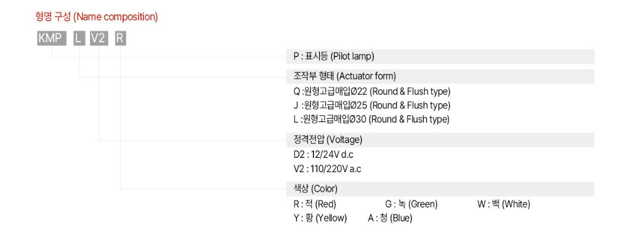Select the L Ø30 Round & Flush option
Viewport: 644px width, 249px height.
point(372,120)
